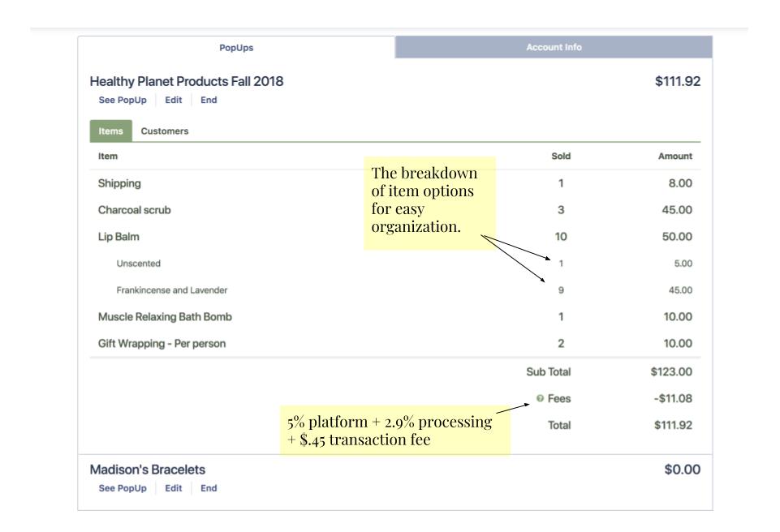Open the Account Info tab
Viewport: 780px width, 532px height.
click(x=554, y=47)
